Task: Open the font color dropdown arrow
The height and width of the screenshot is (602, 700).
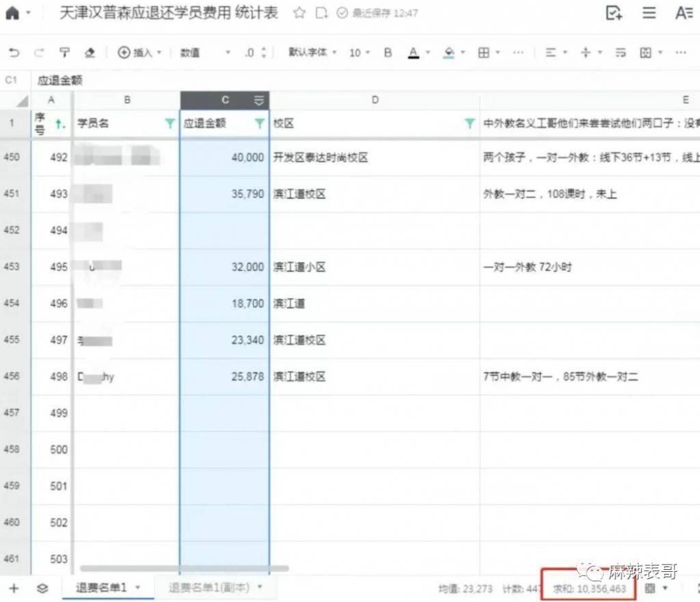Action: 428,53
